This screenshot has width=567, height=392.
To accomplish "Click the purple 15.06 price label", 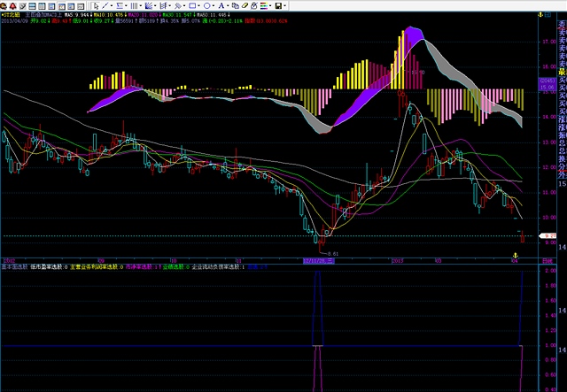I will [547, 84].
